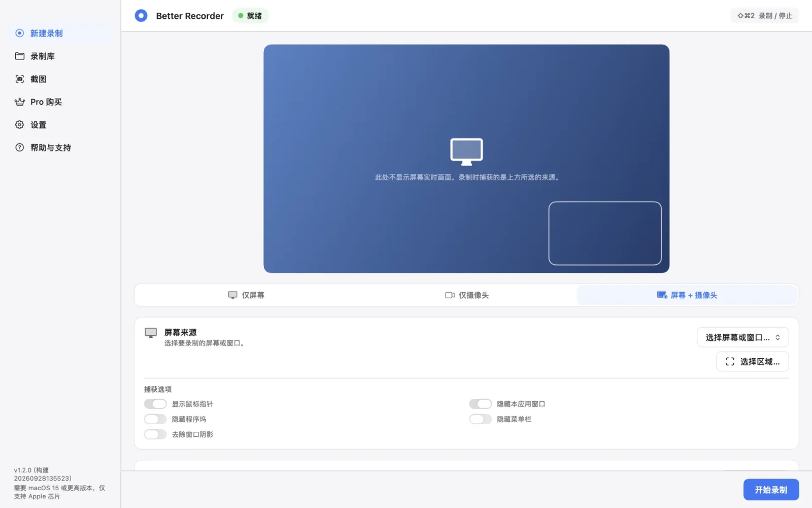This screenshot has width=812, height=508.
Task: Click the camera icon in 仅摄像头 tab
Action: pyautogui.click(x=450, y=295)
